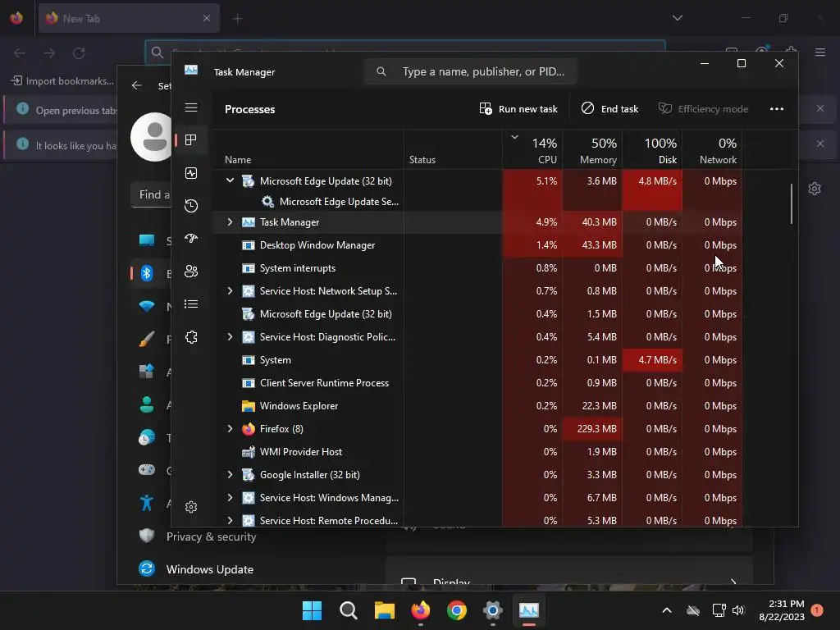Open Details page icon in sidebar

(190, 304)
